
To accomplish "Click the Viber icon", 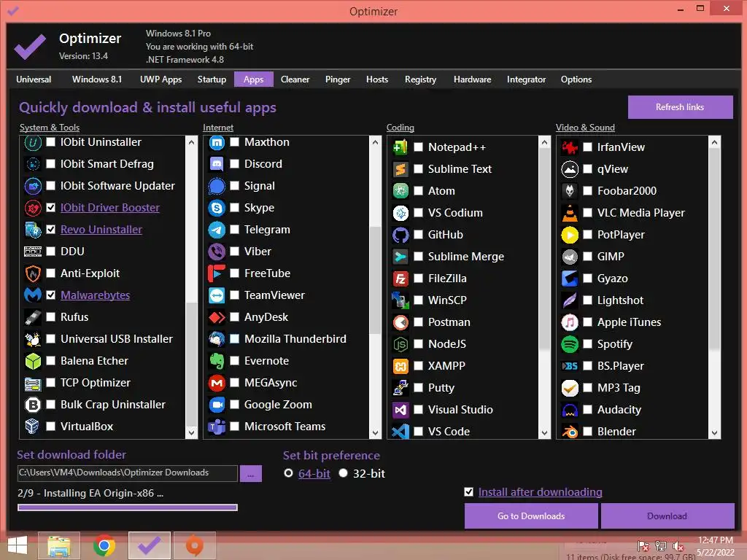I will pos(217,252).
